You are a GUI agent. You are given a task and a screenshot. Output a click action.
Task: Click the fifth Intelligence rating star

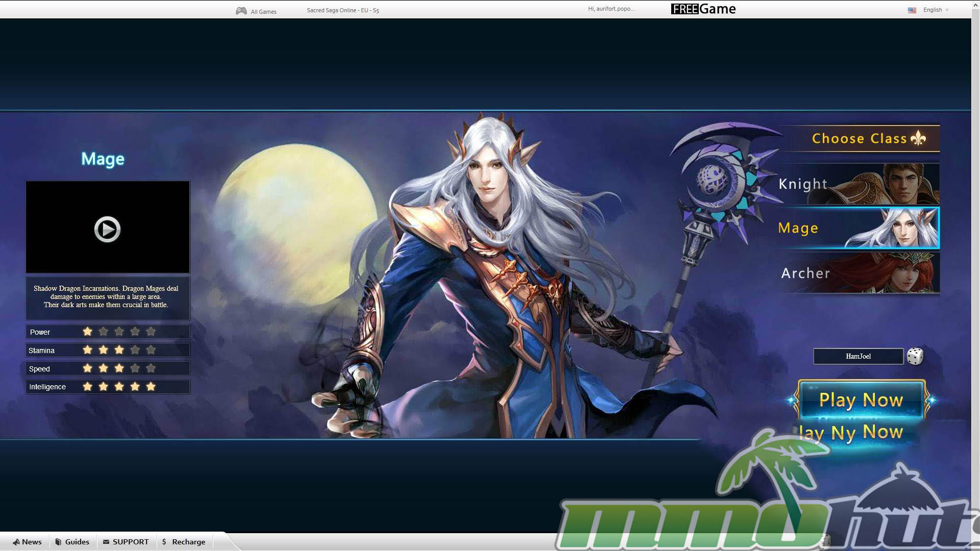(x=151, y=387)
